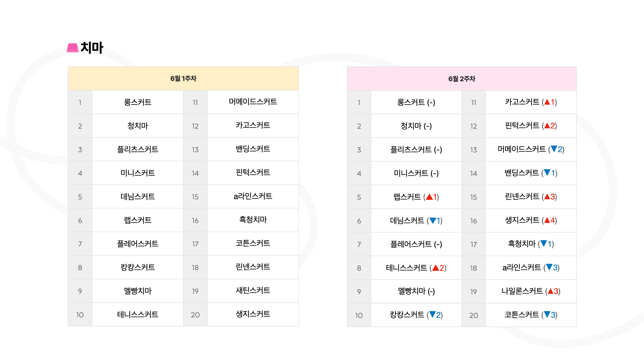Click 새틴스커트 at rank 19 week 1
Image resolution: width=644 pixels, height=362 pixels.
pos(253,290)
